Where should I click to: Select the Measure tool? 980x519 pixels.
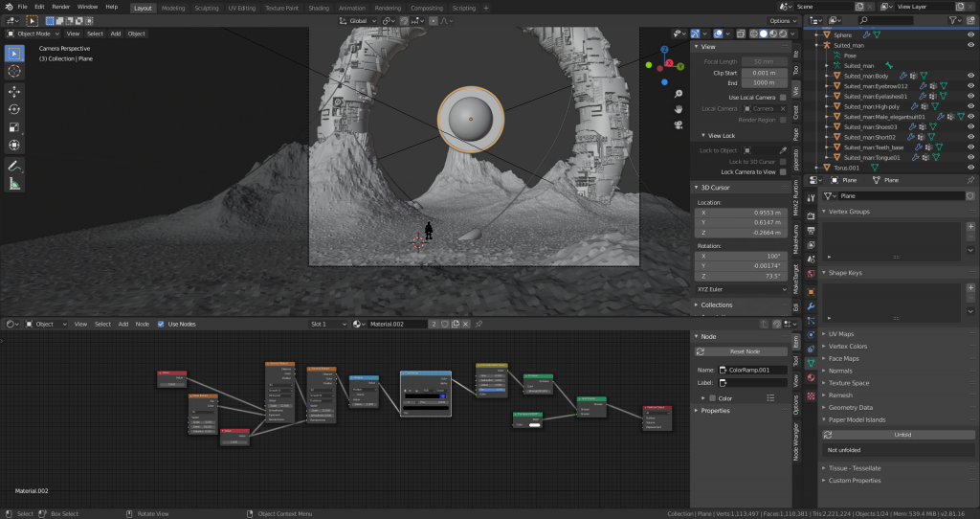(14, 184)
